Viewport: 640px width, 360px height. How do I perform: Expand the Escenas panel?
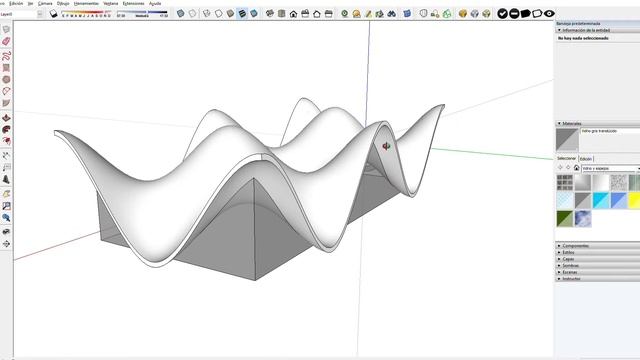click(559, 272)
